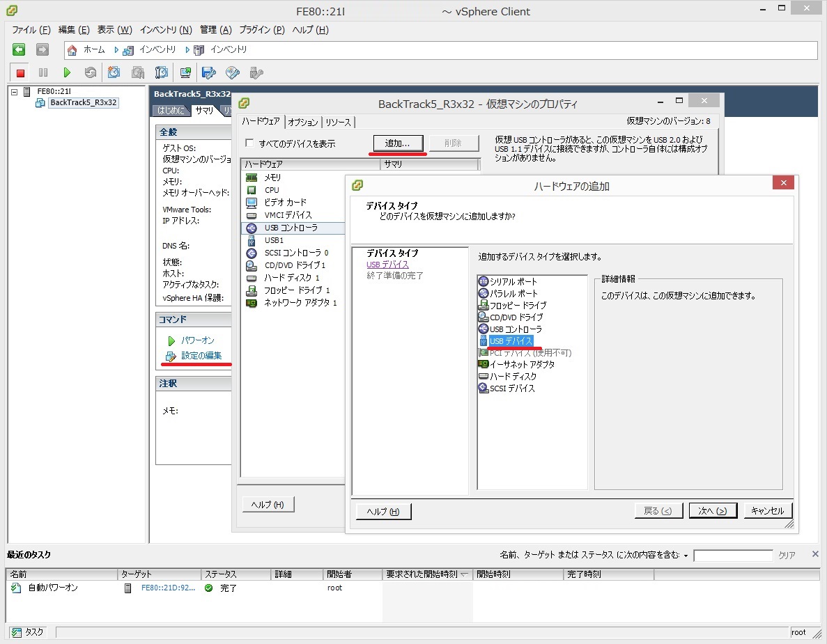Open the オプション tab

[x=303, y=123]
